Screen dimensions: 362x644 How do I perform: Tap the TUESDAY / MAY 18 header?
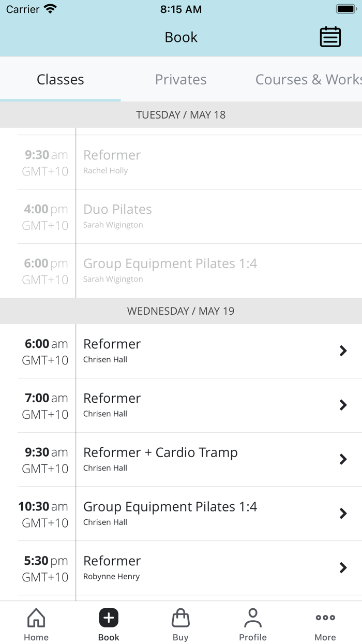pos(181,114)
